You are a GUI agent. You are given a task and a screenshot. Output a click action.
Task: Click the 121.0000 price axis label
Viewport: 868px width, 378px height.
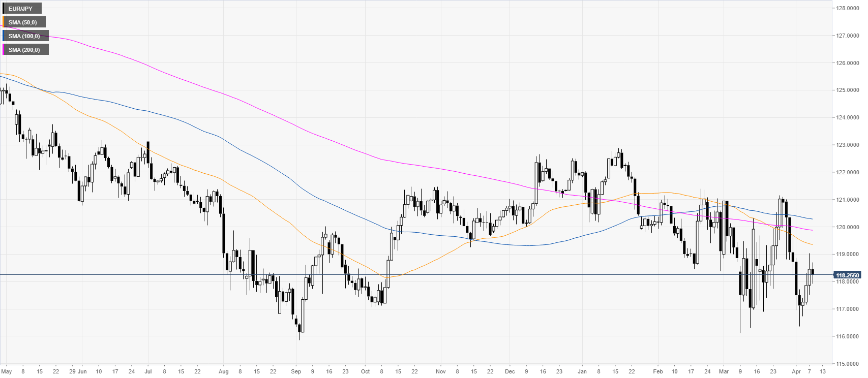(x=848, y=200)
